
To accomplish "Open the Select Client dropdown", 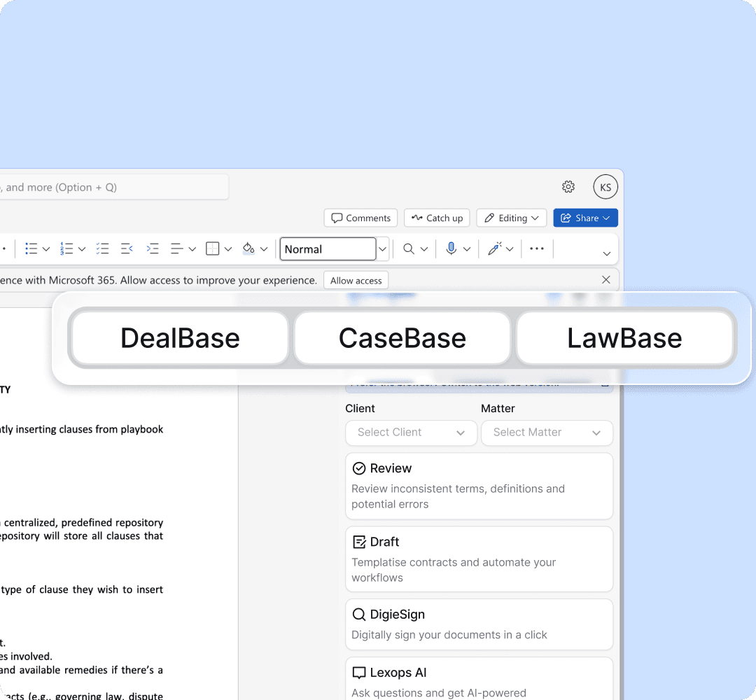I will tap(412, 433).
